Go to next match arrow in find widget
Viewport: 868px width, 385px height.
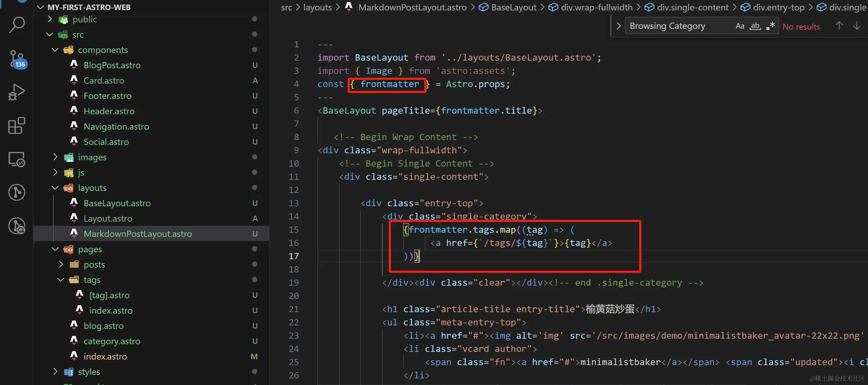point(856,26)
